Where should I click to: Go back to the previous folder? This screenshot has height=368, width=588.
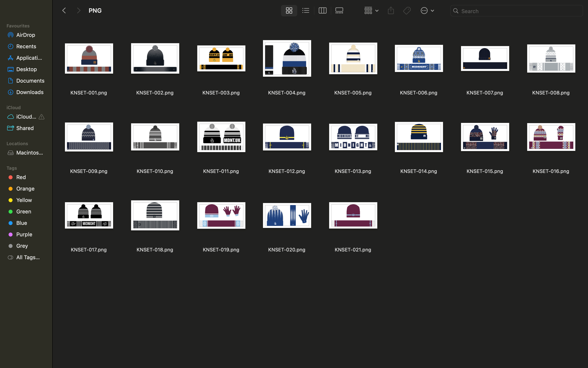coord(64,10)
